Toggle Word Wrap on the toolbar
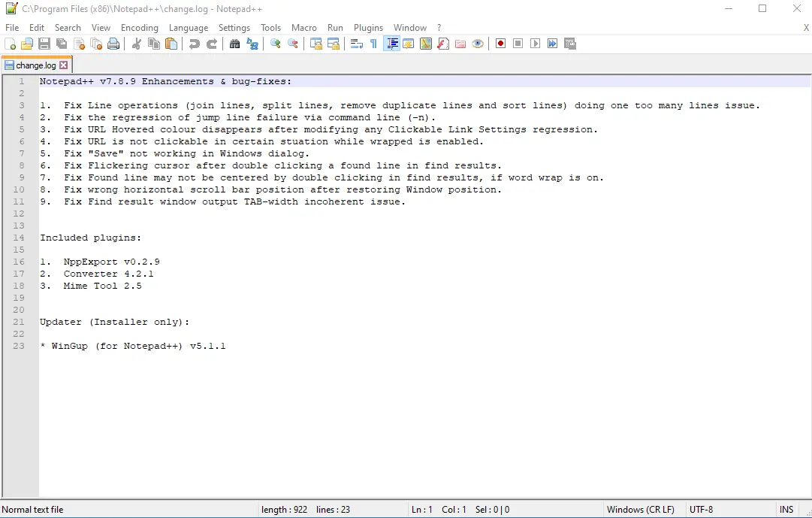Viewport: 812px width, 518px height. click(356, 44)
